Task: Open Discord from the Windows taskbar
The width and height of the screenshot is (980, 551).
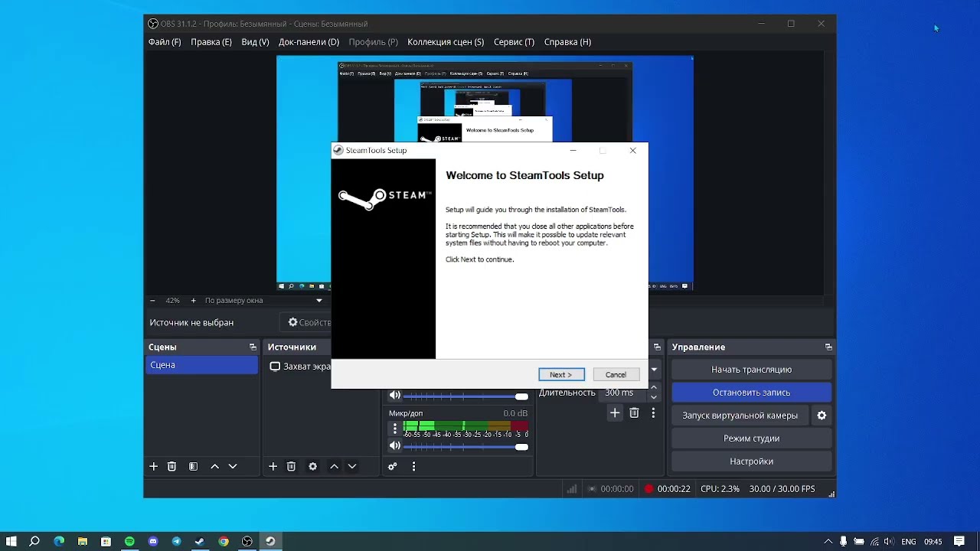Action: (x=153, y=541)
